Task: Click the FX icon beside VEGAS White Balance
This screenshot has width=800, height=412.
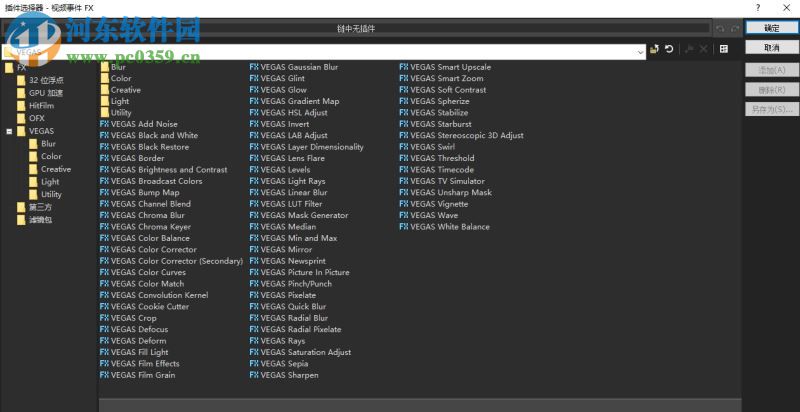Action: pyautogui.click(x=404, y=226)
